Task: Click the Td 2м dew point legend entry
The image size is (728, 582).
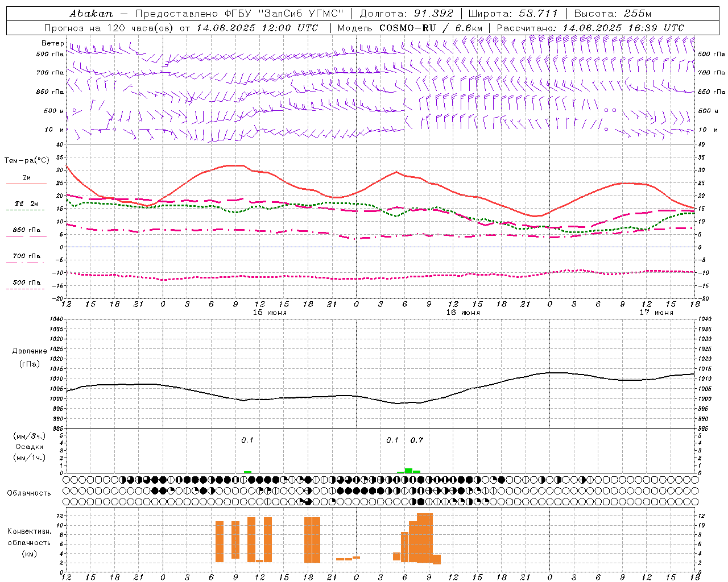Action: click(26, 203)
